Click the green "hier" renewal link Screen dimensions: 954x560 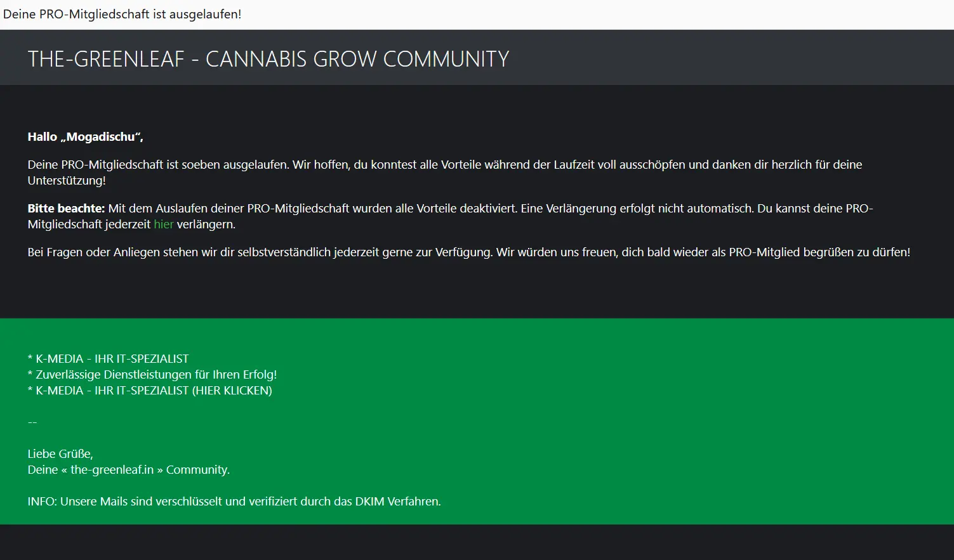click(x=163, y=225)
